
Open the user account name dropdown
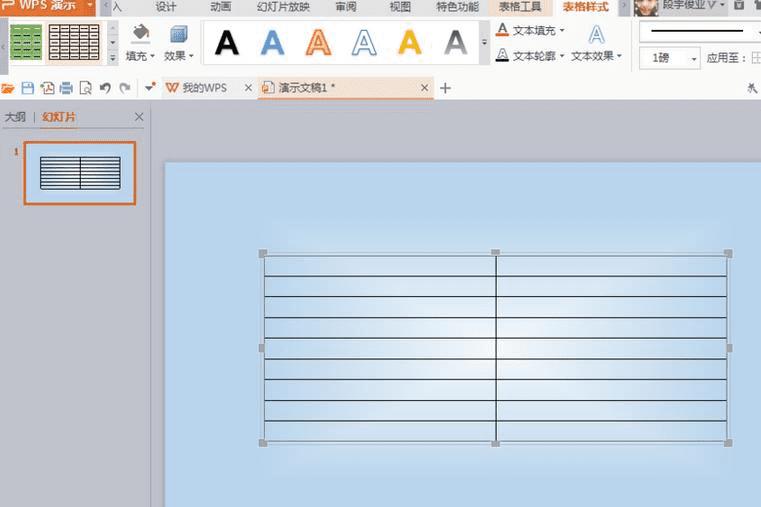[x=694, y=5]
